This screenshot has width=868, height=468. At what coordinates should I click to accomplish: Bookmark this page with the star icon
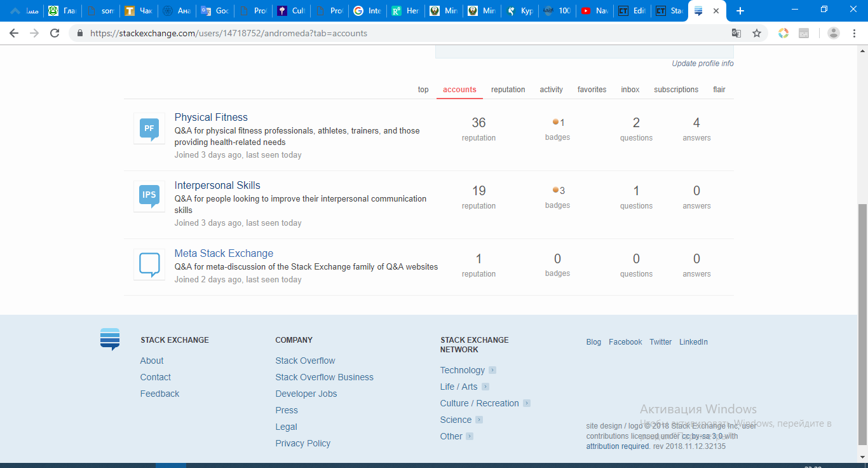click(757, 33)
